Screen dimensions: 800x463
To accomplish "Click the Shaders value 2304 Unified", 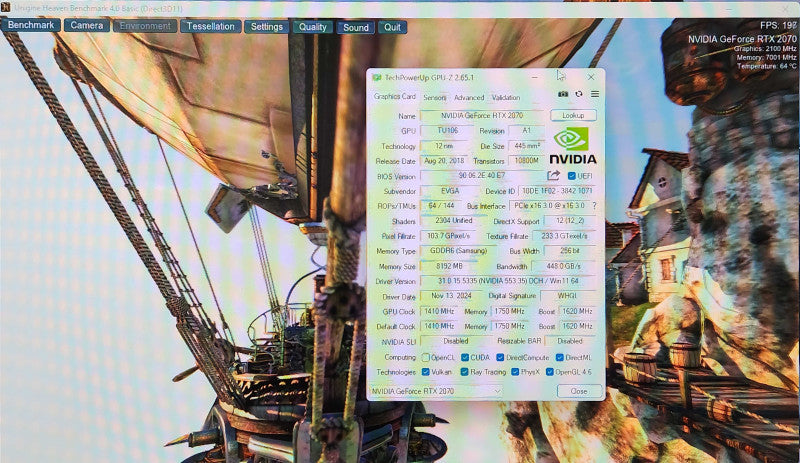I will (453, 221).
